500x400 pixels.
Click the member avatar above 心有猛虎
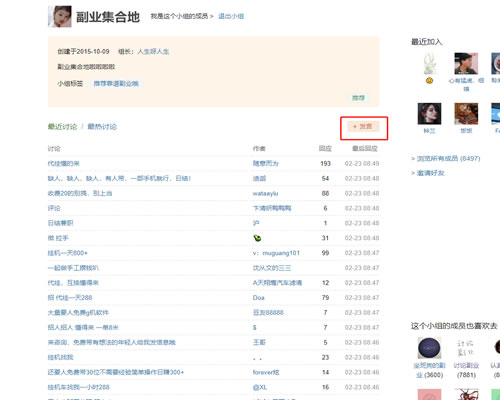coord(466,63)
